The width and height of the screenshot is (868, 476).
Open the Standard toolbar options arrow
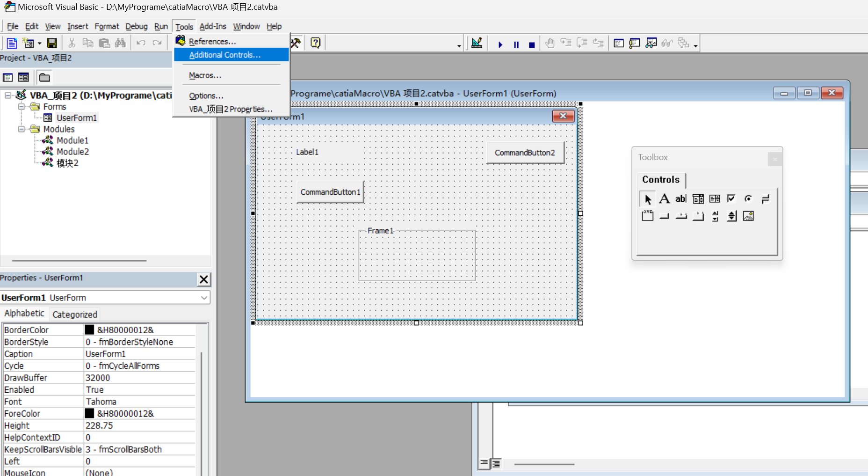(459, 45)
